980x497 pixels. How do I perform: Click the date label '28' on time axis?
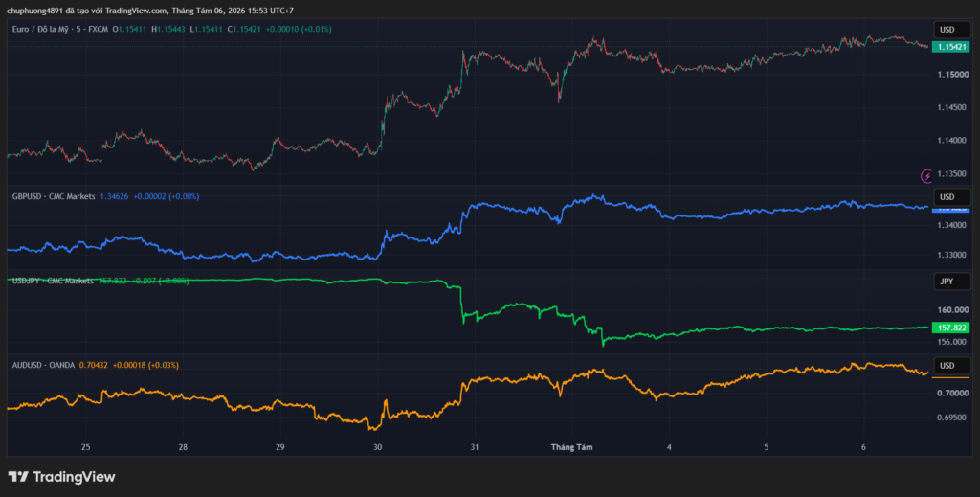pos(183,447)
